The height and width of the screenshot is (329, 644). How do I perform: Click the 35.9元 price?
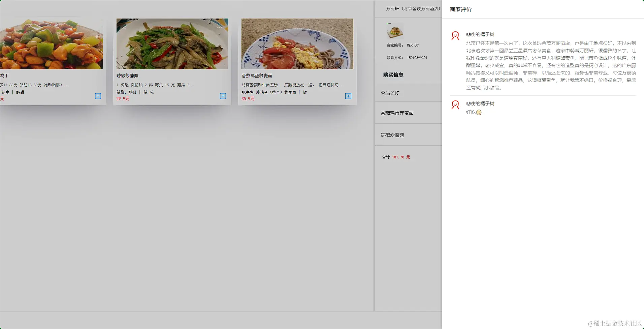248,99
